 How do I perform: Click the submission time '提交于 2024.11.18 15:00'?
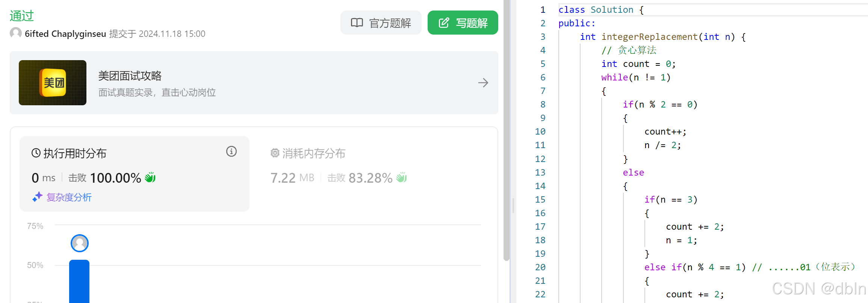(x=157, y=34)
